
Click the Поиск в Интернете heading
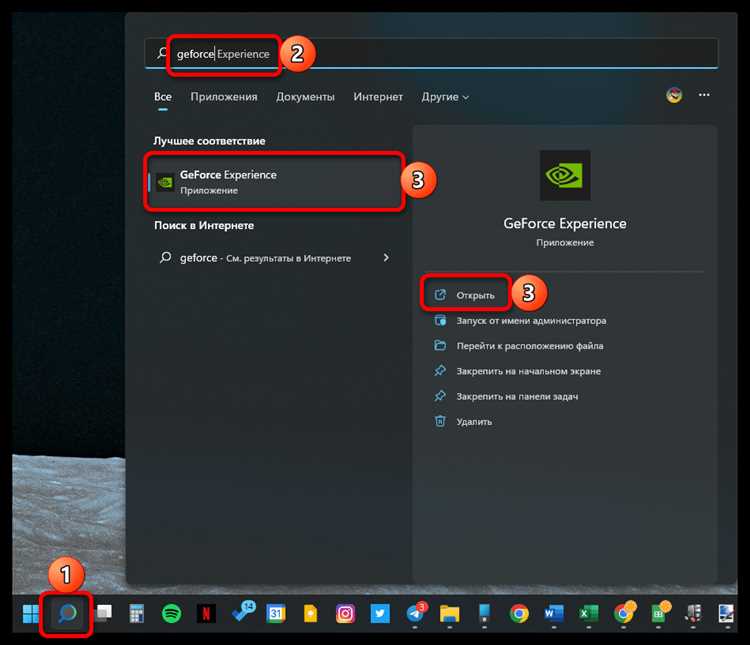click(204, 225)
